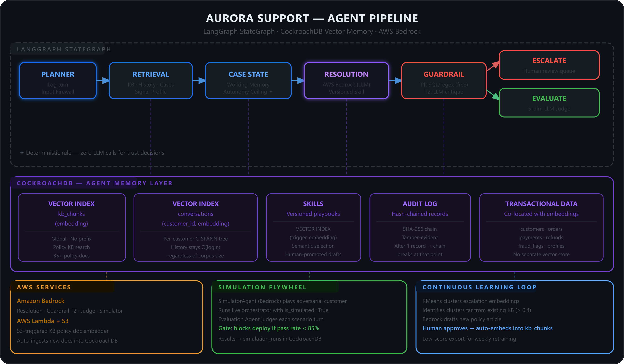Select the AUDIT LOG card
The width and height of the screenshot is (624, 364).
pyautogui.click(x=420, y=227)
